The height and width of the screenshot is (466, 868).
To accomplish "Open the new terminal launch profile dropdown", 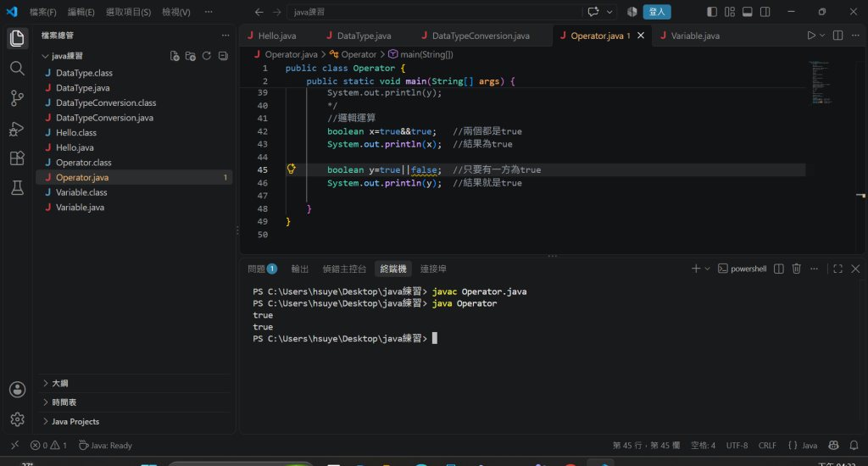I will [x=708, y=269].
